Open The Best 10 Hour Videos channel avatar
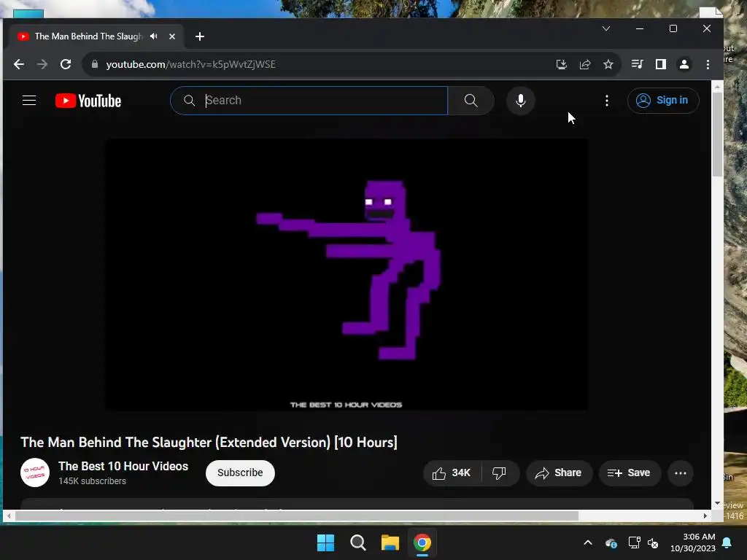747x560 pixels. tap(35, 472)
